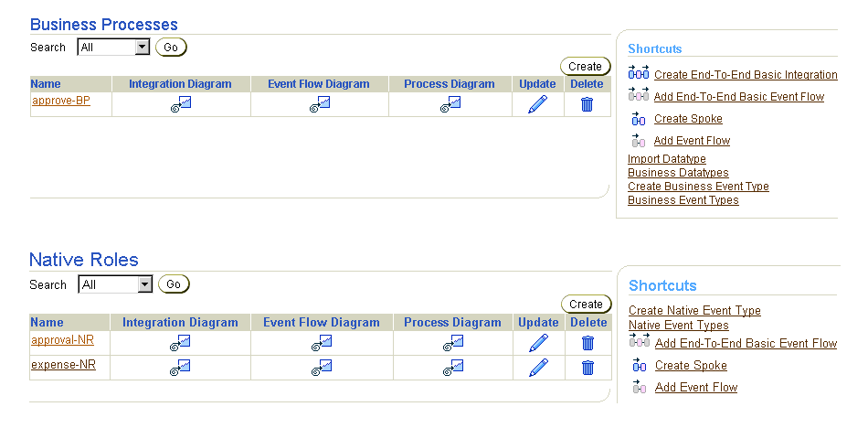Image resolution: width=868 pixels, height=428 pixels.
Task: Open the Import Datatype shortcut link
Action: (666, 159)
